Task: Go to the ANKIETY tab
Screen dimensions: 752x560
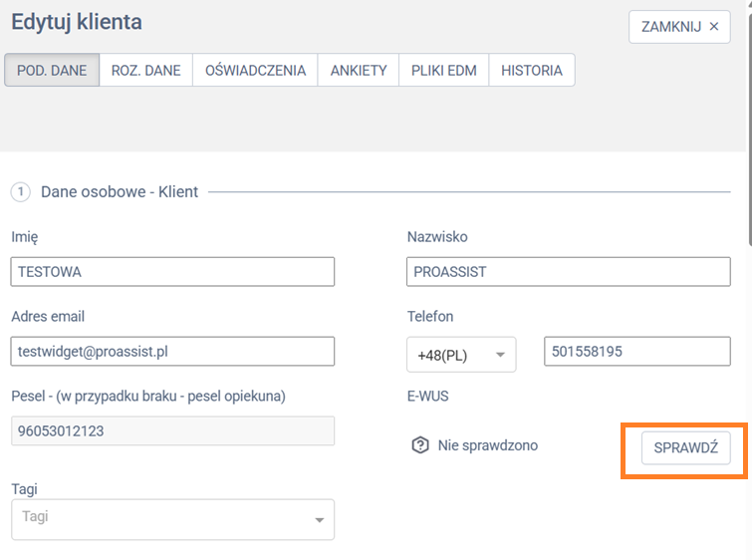Action: pos(359,71)
